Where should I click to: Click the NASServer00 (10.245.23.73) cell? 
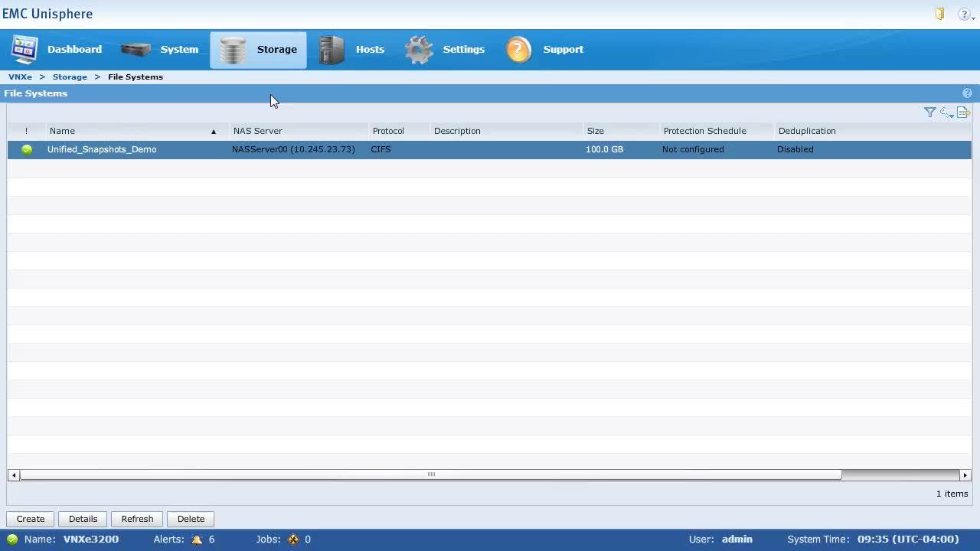tap(293, 149)
